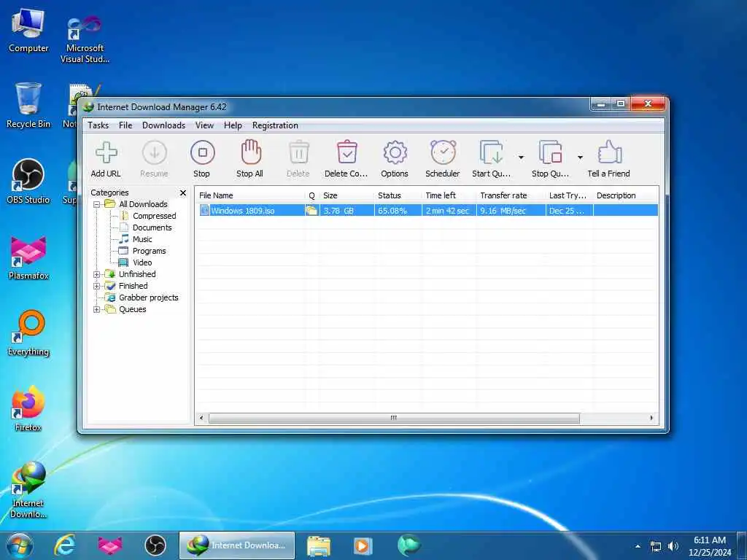Expand the Finished tree node
The width and height of the screenshot is (747, 560).
97,286
